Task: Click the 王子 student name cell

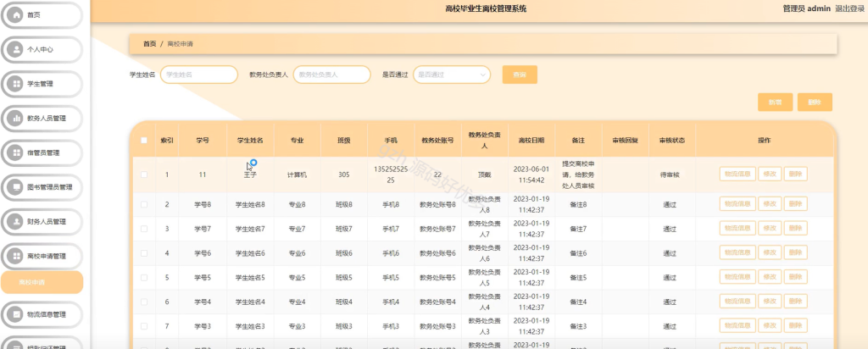Action: click(x=250, y=174)
